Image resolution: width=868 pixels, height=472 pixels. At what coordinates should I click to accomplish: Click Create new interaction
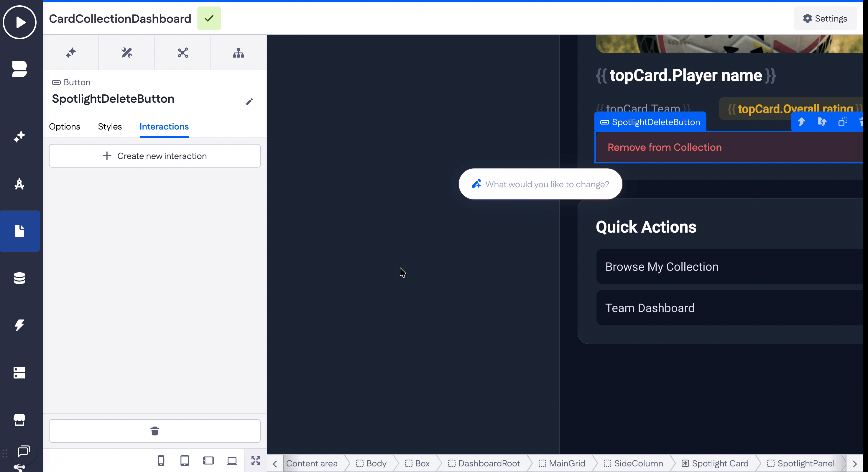155,156
